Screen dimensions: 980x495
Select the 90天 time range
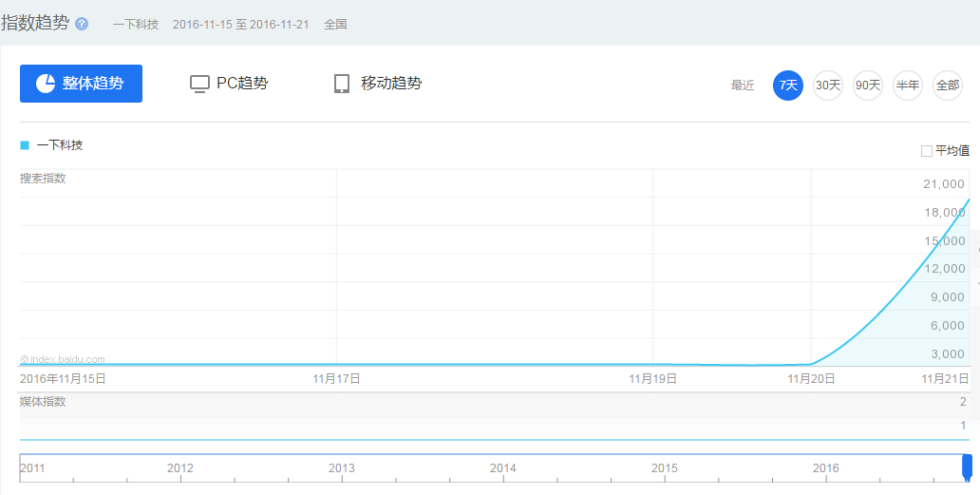coord(868,86)
